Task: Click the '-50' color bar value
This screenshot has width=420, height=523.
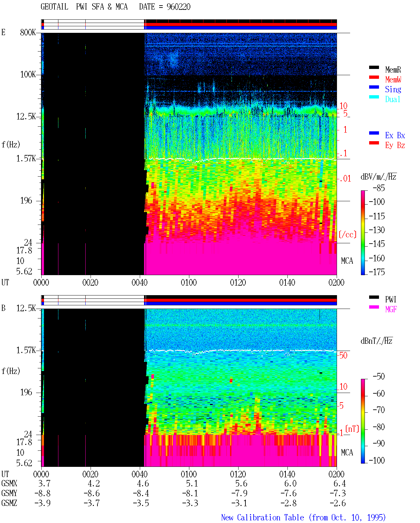Action: click(379, 377)
